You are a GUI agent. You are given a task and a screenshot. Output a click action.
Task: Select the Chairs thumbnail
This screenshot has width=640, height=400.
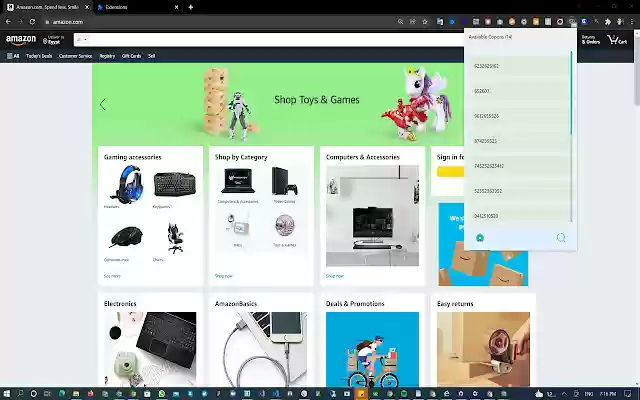[x=175, y=238]
